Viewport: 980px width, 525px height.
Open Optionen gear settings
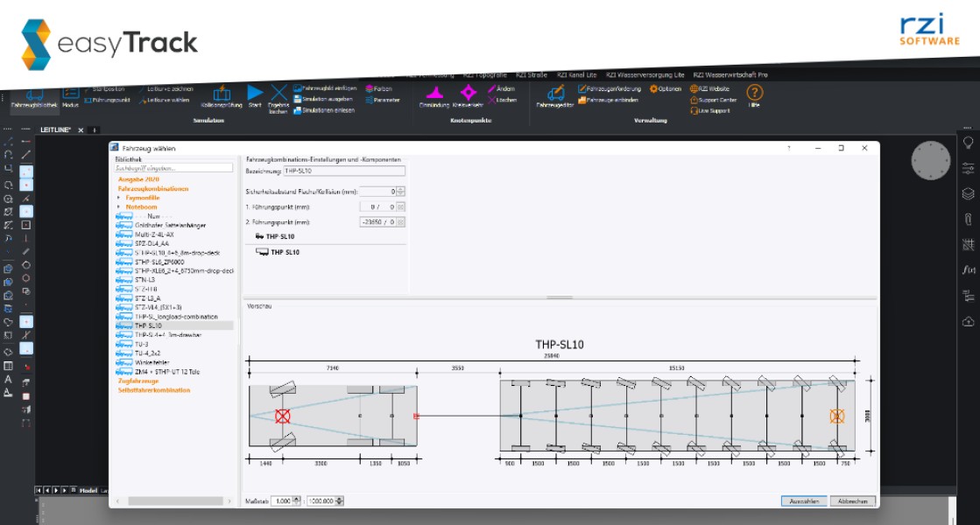(x=666, y=88)
